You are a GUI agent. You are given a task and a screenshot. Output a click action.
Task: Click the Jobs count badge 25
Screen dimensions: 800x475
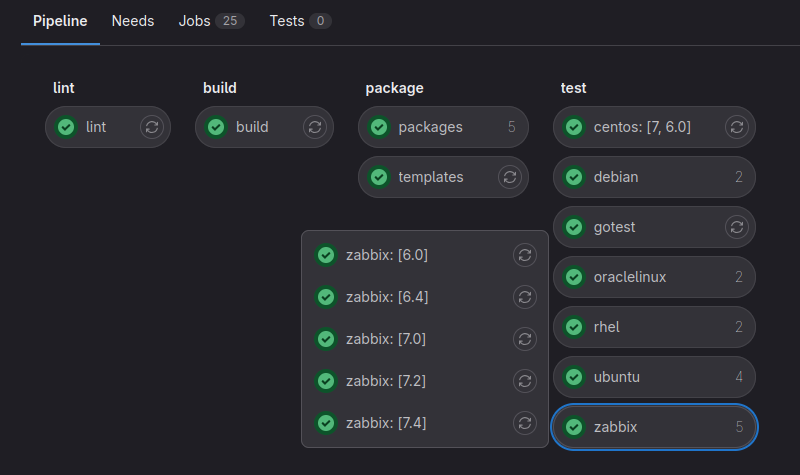[230, 21]
